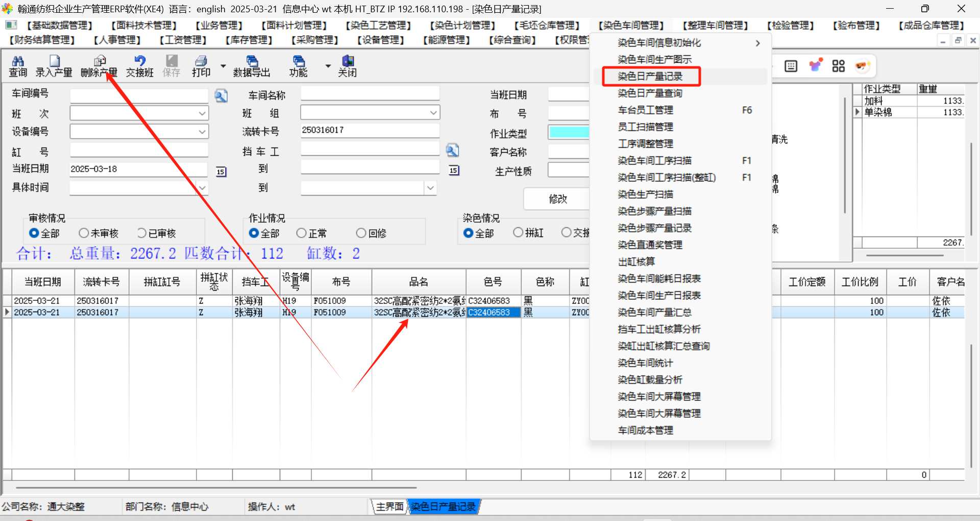Select the 单染棉 row in 作业类型 grid
This screenshot has height=521, width=980.
pyautogui.click(x=909, y=112)
